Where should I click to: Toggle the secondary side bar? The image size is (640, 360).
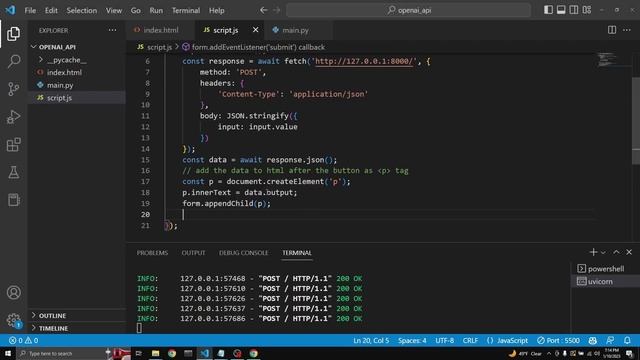[x=574, y=10]
